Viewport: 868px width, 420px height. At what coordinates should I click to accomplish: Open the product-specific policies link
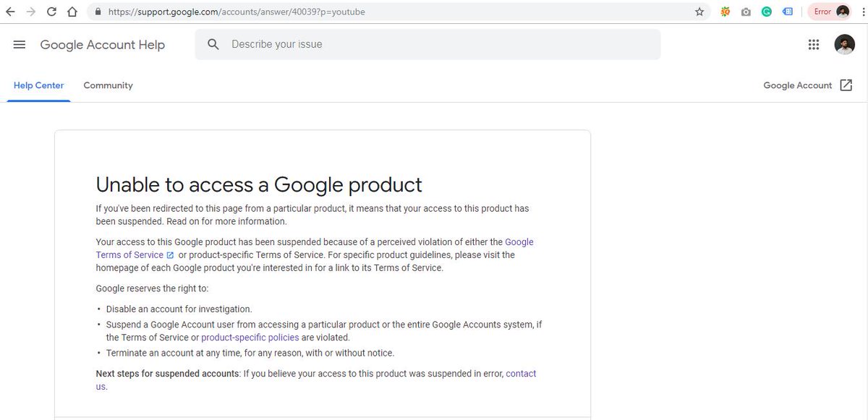point(250,338)
